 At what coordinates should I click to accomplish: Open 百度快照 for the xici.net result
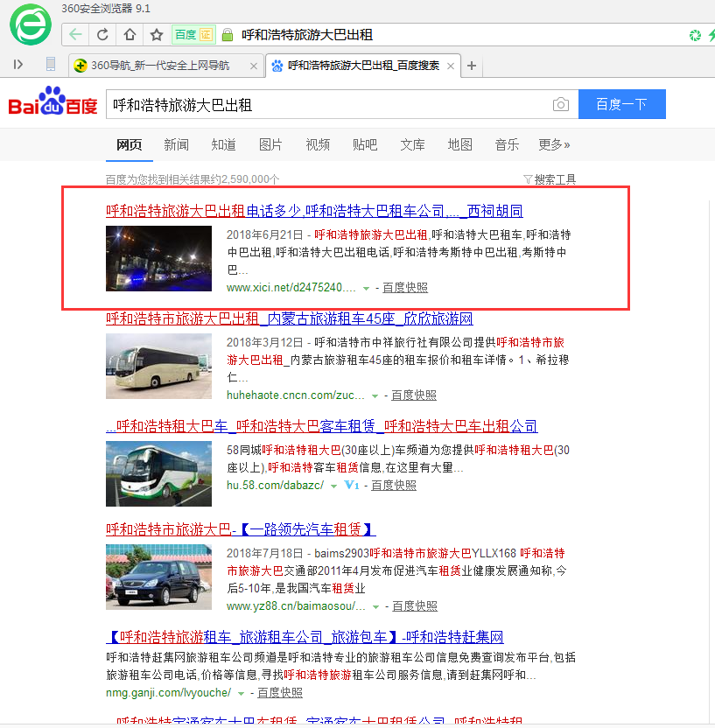tap(405, 288)
